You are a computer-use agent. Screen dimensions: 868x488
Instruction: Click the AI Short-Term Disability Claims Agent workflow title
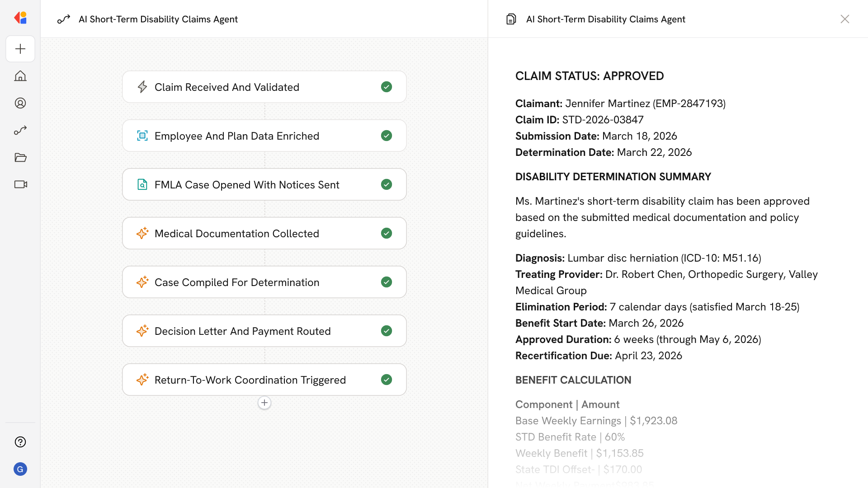pos(158,19)
